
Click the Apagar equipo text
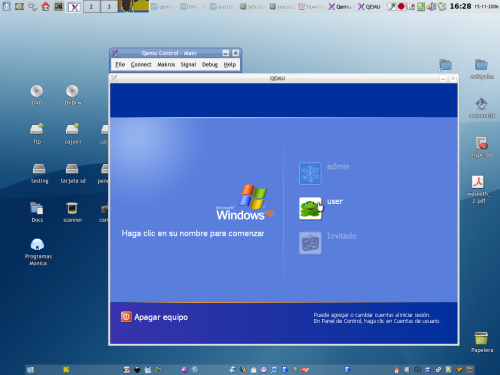pyautogui.click(x=161, y=317)
